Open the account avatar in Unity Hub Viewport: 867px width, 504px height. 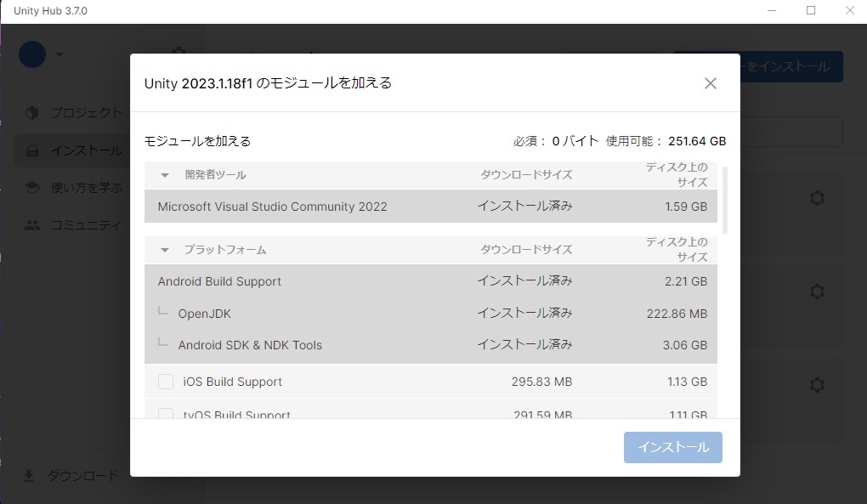(32, 54)
